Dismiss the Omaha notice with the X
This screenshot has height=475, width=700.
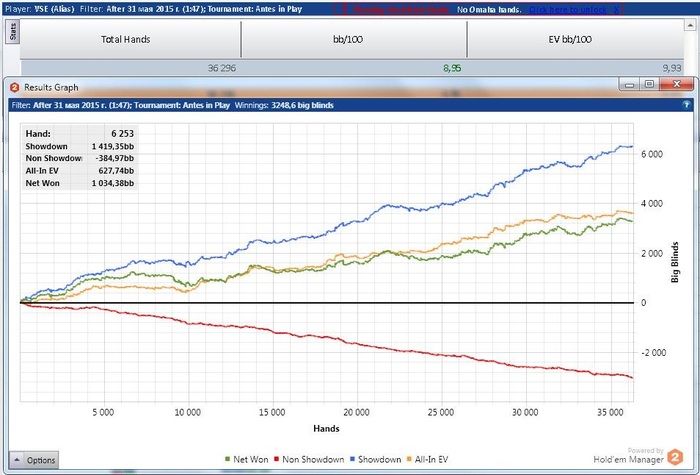point(616,9)
